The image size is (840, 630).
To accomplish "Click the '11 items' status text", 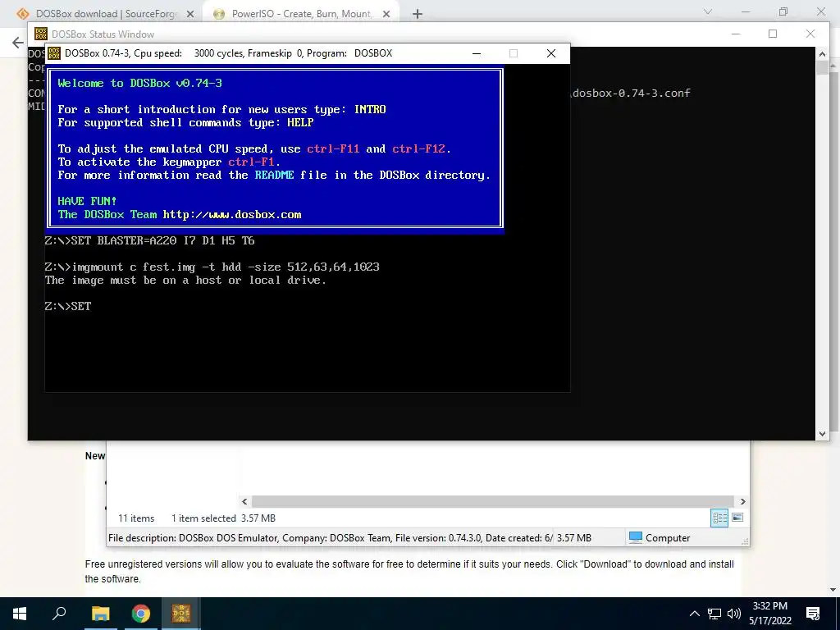I will tap(136, 518).
